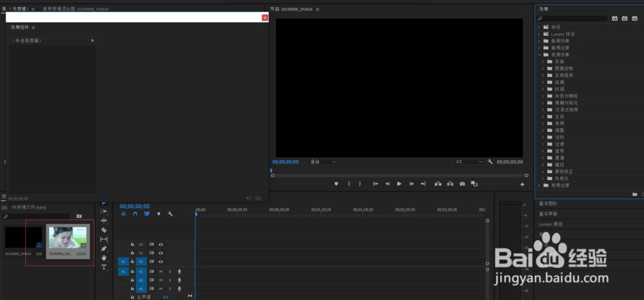Step back one frame
644x300 pixels.
pos(387,184)
